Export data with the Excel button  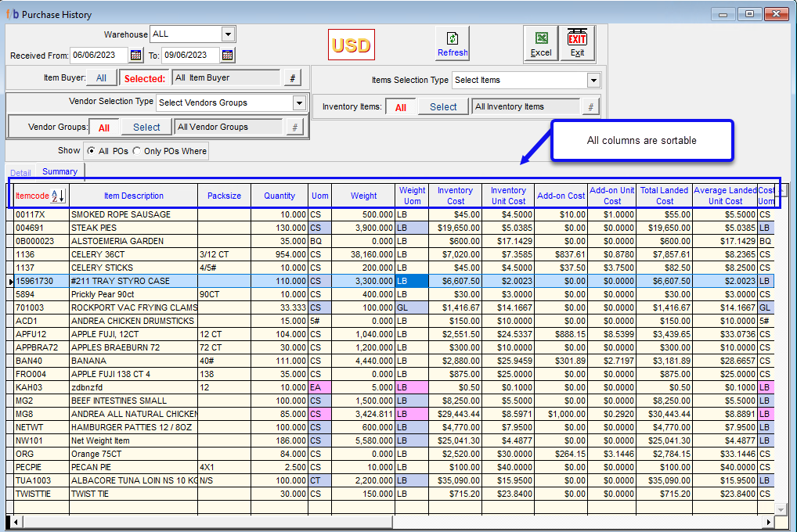coord(541,43)
